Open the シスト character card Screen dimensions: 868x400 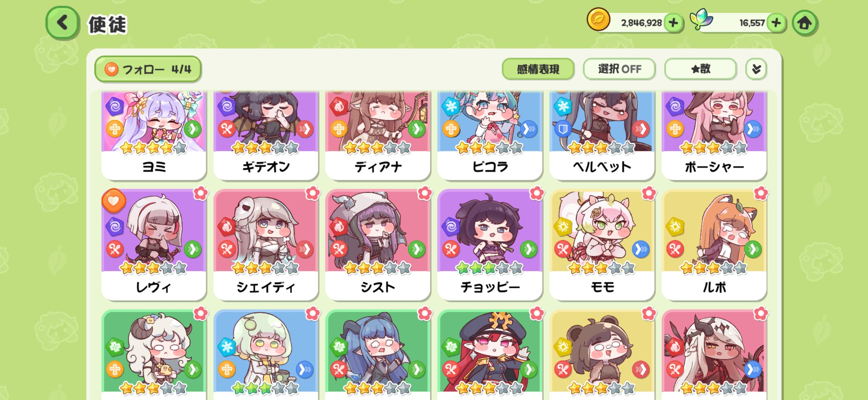(x=378, y=245)
